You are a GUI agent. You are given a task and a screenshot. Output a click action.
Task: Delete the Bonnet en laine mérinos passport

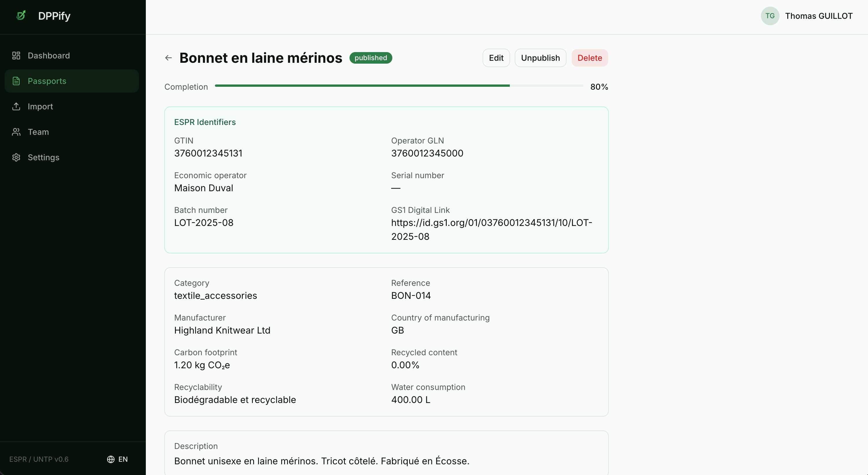tap(589, 58)
